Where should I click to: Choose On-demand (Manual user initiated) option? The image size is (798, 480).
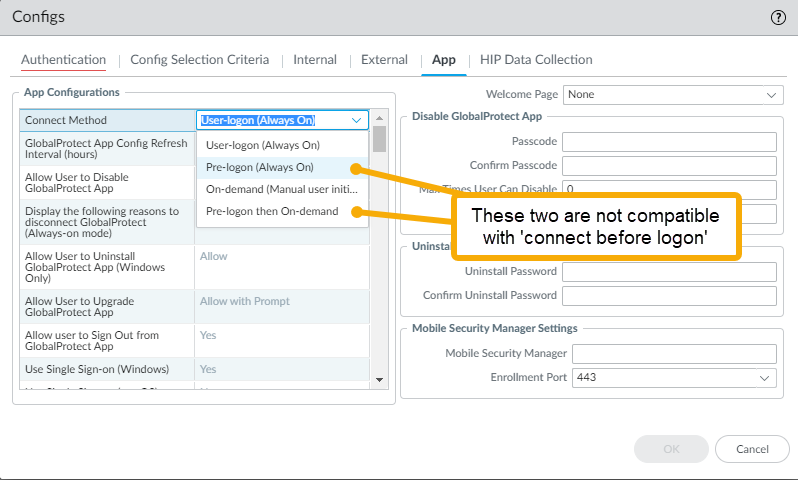(x=282, y=189)
